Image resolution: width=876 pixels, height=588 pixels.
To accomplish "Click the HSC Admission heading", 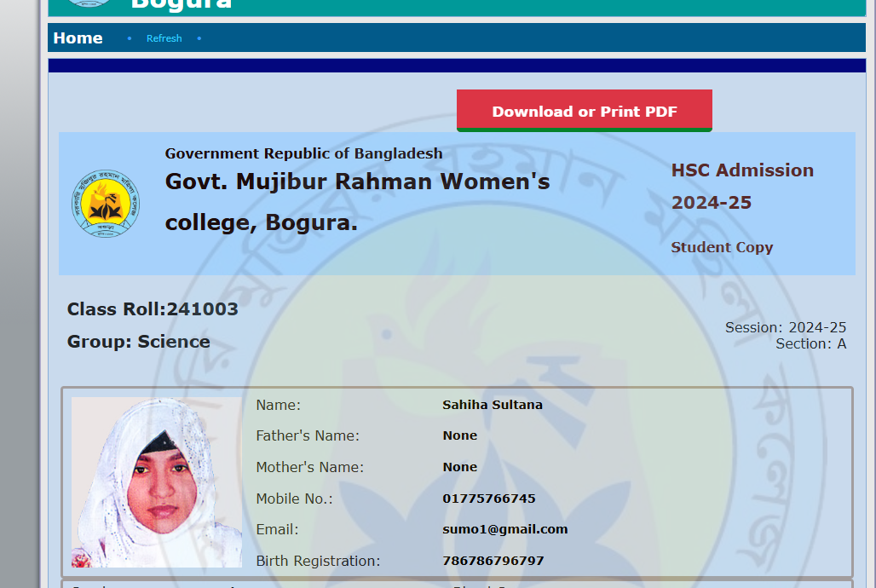I will pyautogui.click(x=741, y=170).
